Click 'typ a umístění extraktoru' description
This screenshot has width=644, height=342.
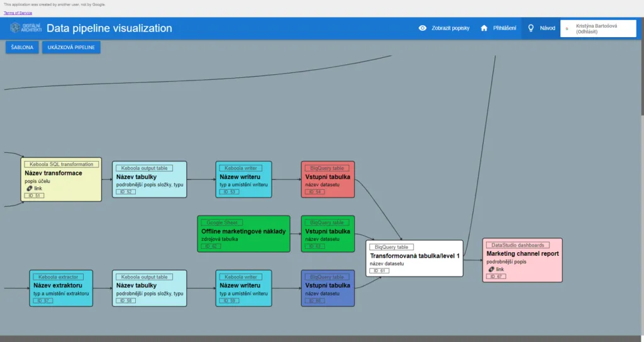pos(61,294)
